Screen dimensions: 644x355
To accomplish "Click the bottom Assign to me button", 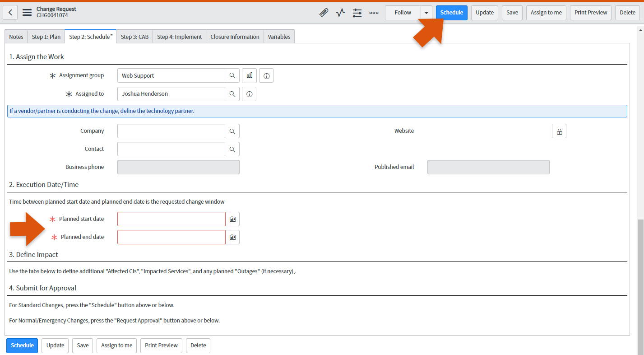I will tap(116, 346).
